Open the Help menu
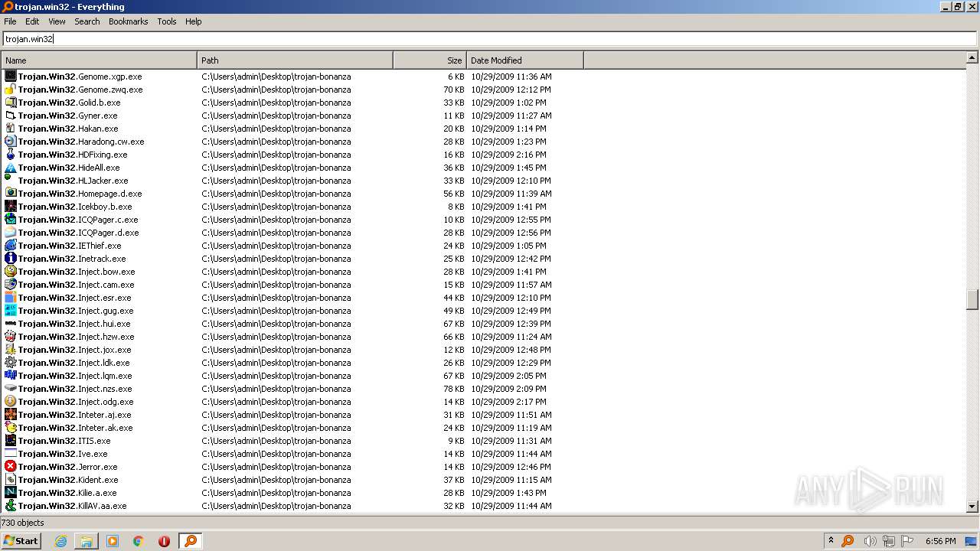 point(194,21)
